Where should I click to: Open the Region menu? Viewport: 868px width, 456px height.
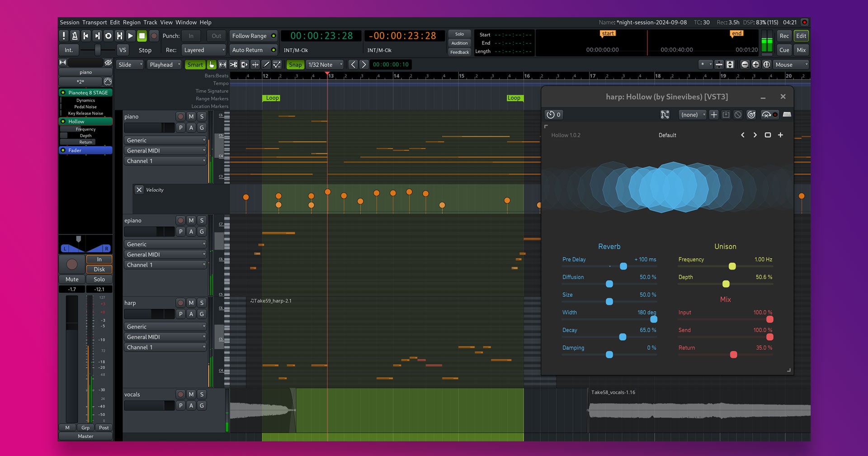(x=132, y=22)
